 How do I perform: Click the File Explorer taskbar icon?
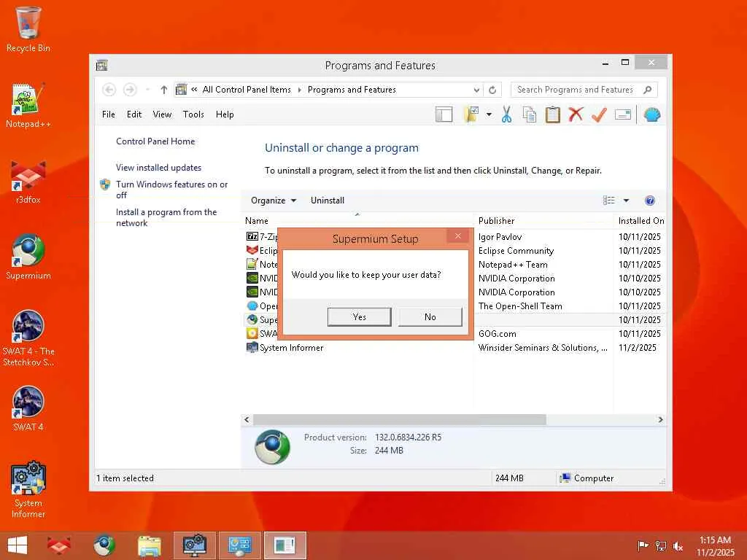[x=150, y=545]
